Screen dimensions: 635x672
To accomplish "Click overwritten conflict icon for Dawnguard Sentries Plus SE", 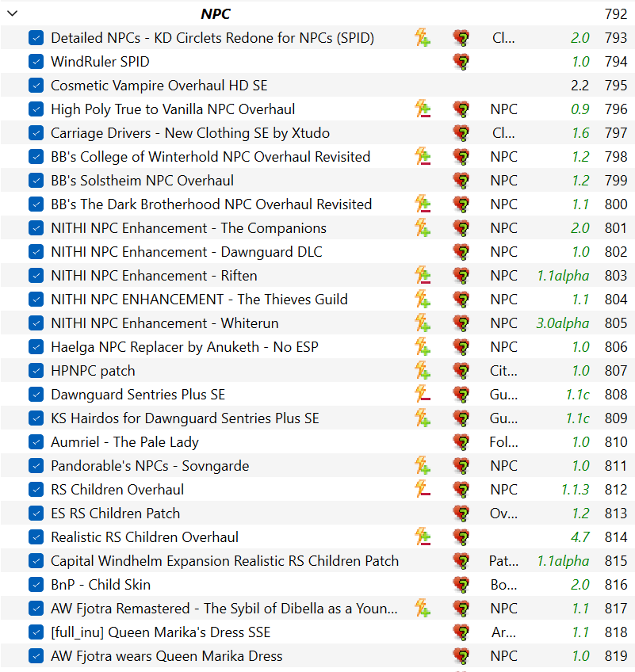I will [x=423, y=395].
